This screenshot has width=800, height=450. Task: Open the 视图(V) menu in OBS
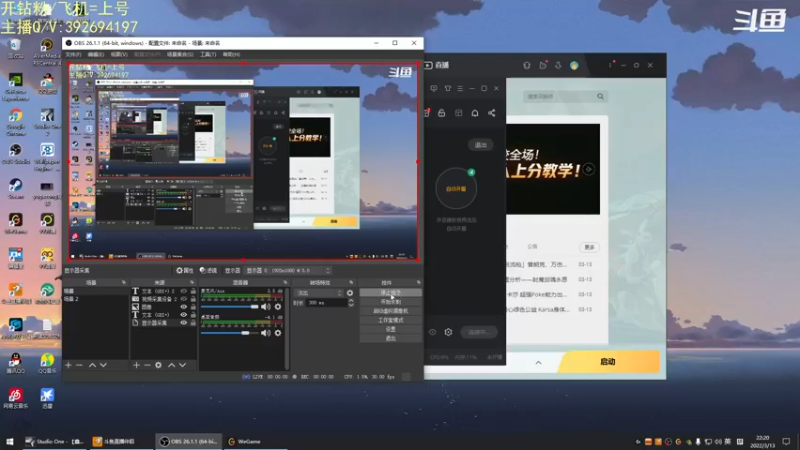(x=119, y=54)
